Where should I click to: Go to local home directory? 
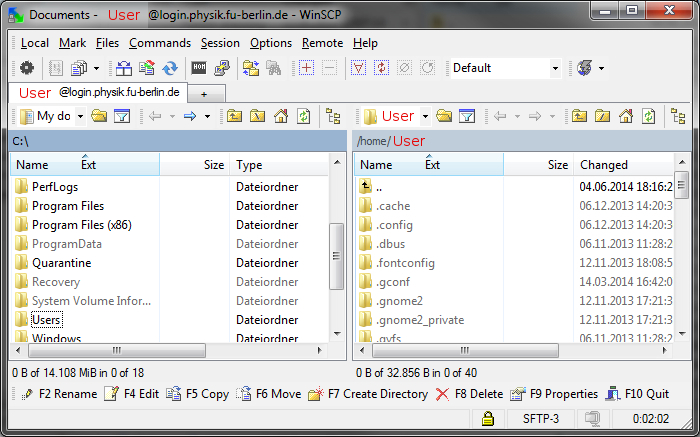point(281,117)
